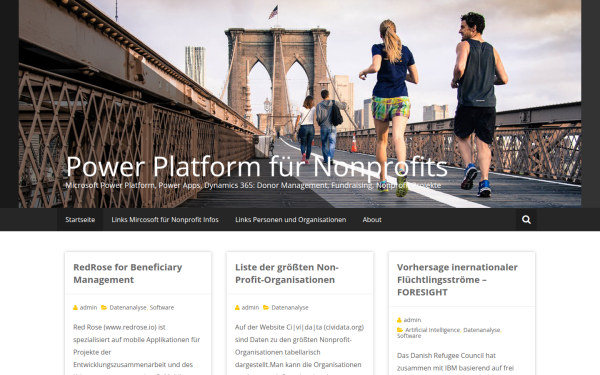Click author icon on RedRose post
Screen dimensions: 600x375
[75, 307]
